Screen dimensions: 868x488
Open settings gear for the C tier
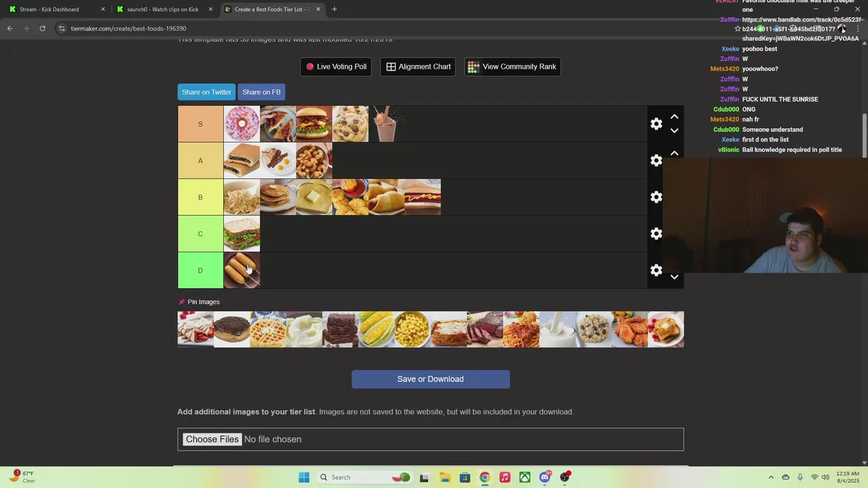(656, 234)
